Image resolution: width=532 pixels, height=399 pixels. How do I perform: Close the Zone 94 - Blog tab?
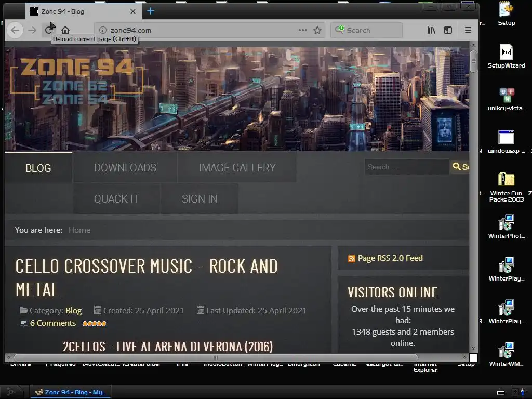(x=133, y=11)
